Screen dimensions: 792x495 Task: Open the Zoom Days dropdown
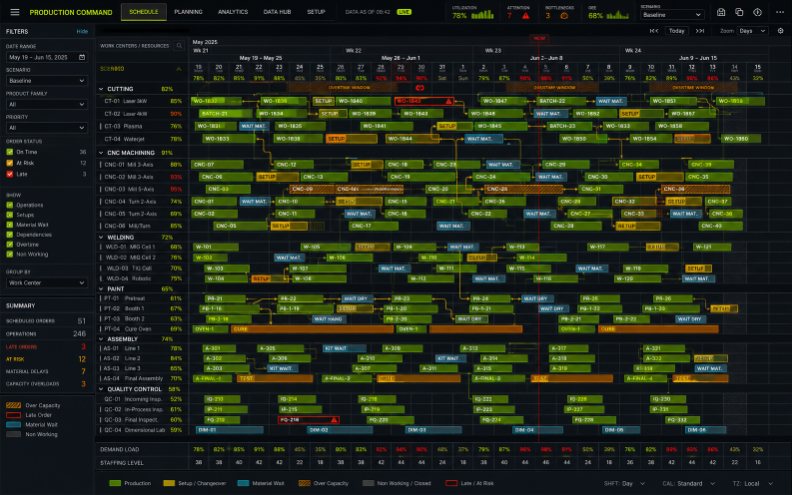pyautogui.click(x=753, y=31)
